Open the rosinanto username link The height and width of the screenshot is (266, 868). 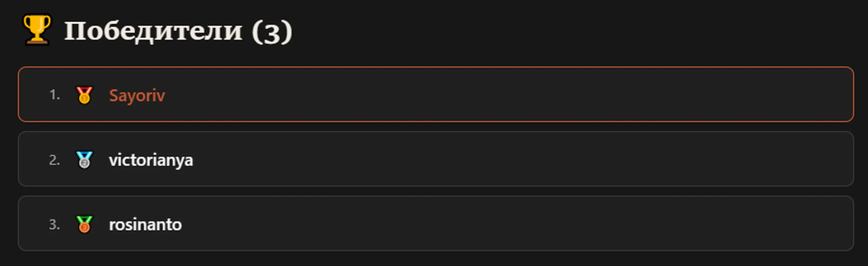pyautogui.click(x=145, y=225)
